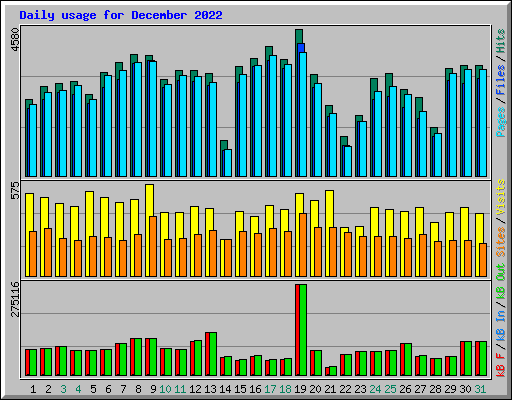This screenshot has width=512, height=400.
Task: Click day 24 on the x-axis
Action: coord(375,389)
